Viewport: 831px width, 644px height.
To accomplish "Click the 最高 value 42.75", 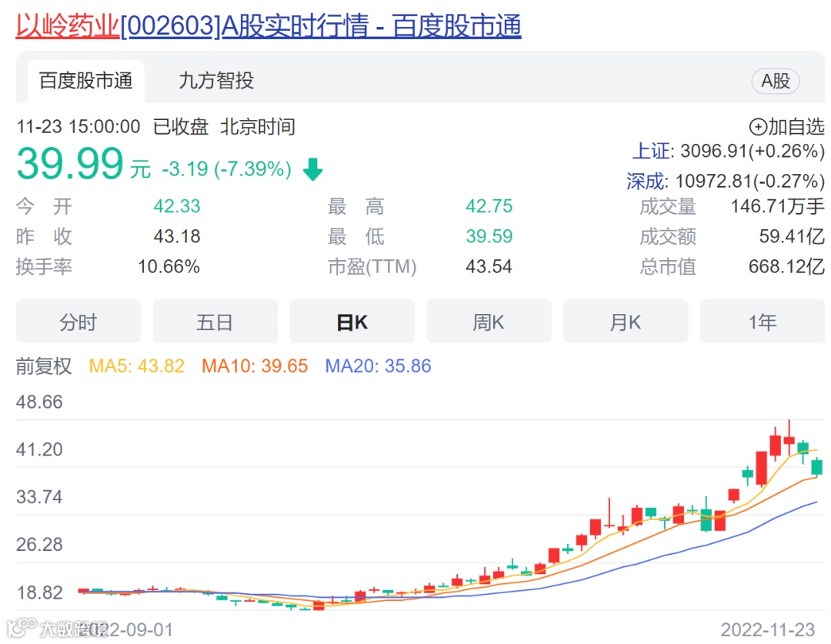I will (x=489, y=206).
